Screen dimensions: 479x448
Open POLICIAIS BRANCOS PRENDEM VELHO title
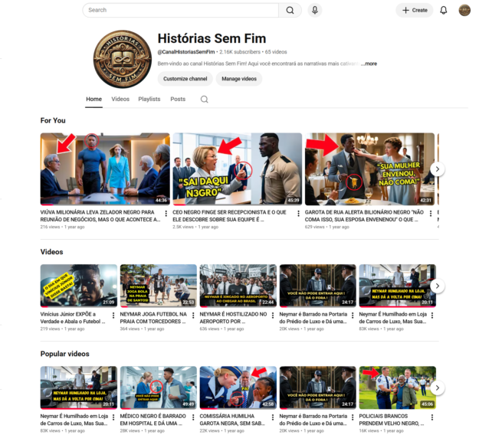click(392, 420)
